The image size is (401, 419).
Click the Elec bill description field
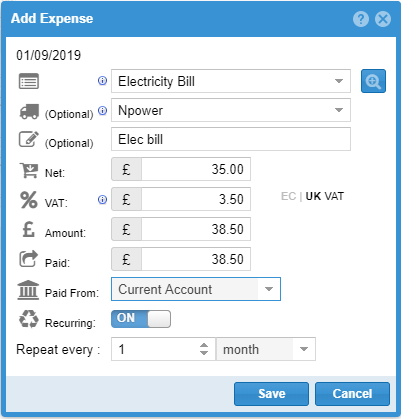click(231, 139)
